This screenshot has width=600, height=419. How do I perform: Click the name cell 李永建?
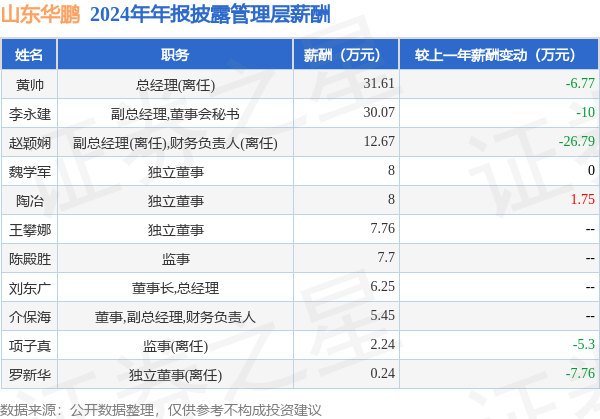point(29,114)
